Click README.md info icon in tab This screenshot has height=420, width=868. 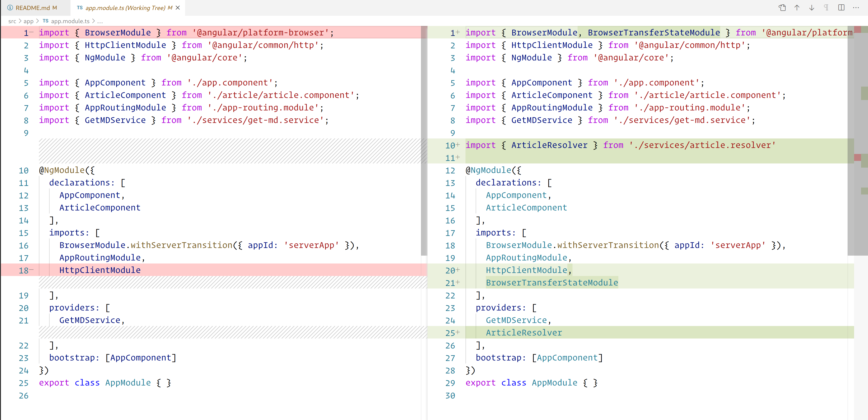10,8
